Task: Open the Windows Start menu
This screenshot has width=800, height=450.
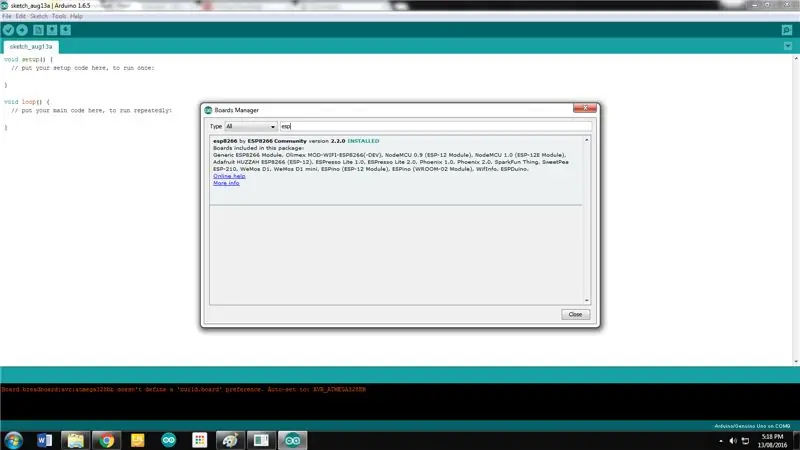Action: 13,440
